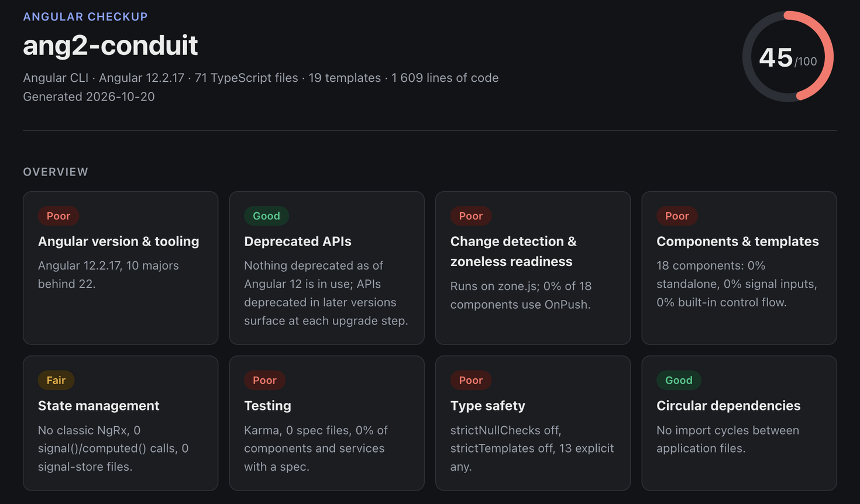860x504 pixels.
Task: Open the Components & templates heading
Action: 738,241
